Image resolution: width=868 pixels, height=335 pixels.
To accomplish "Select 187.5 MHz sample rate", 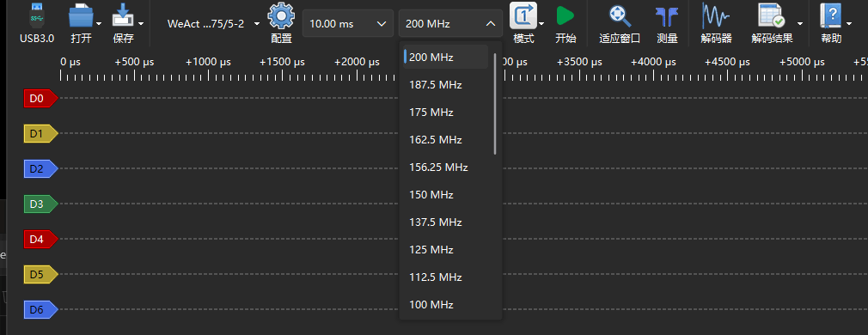I will coord(446,85).
